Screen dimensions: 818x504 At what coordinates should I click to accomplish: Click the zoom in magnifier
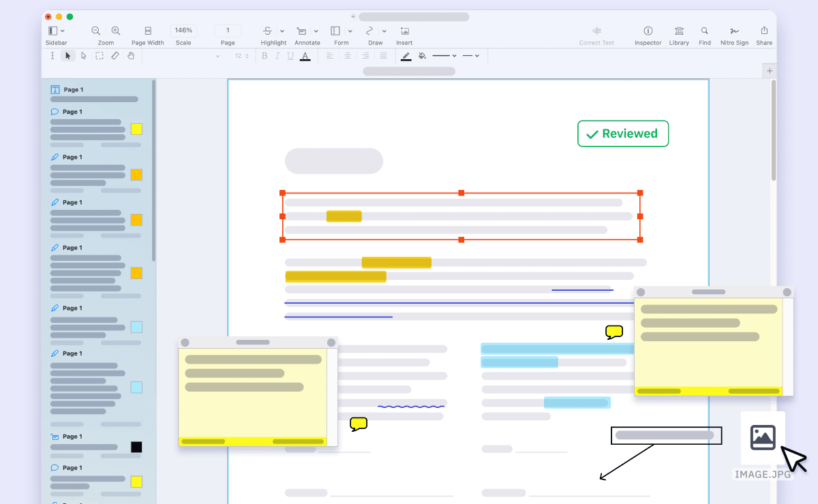pyautogui.click(x=116, y=31)
